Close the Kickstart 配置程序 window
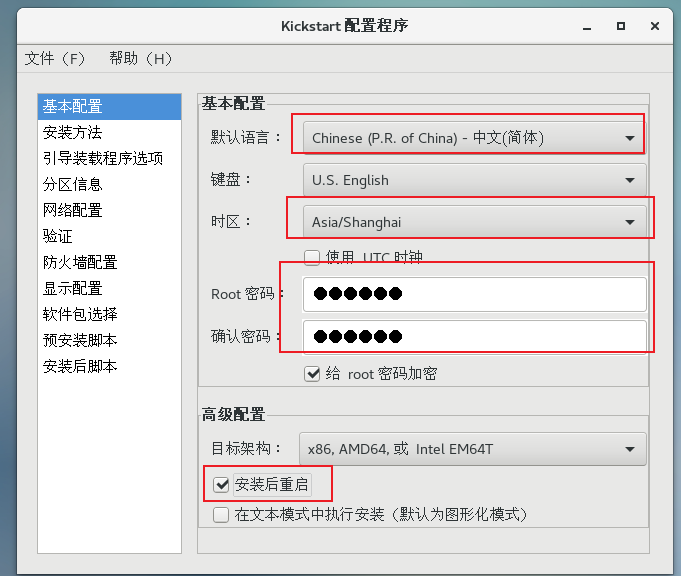The width and height of the screenshot is (681, 576). (655, 26)
